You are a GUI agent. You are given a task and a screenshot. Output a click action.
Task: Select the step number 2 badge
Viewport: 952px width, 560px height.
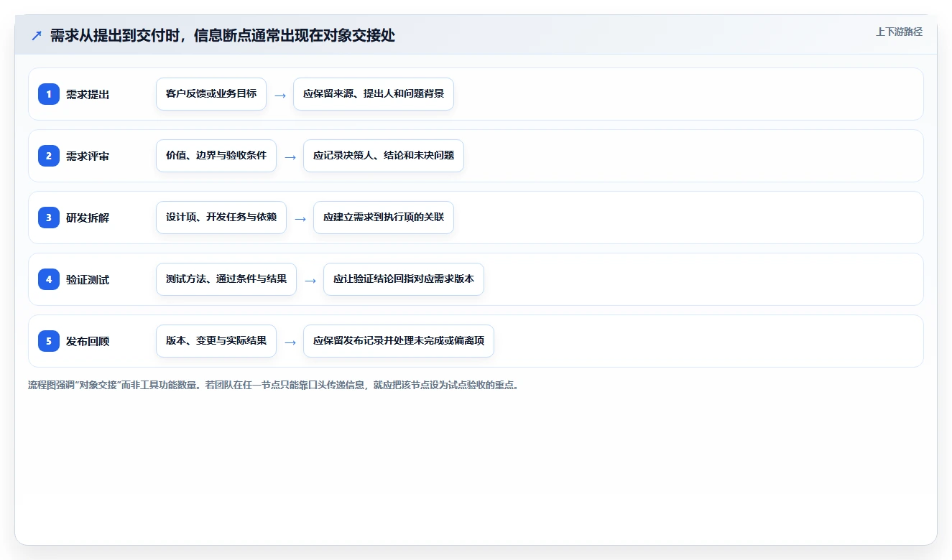click(x=49, y=156)
